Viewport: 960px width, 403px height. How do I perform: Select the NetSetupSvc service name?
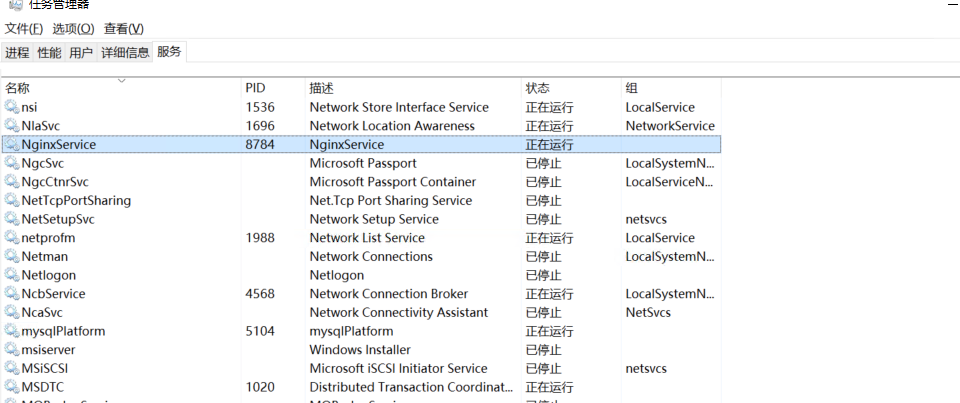[58, 219]
